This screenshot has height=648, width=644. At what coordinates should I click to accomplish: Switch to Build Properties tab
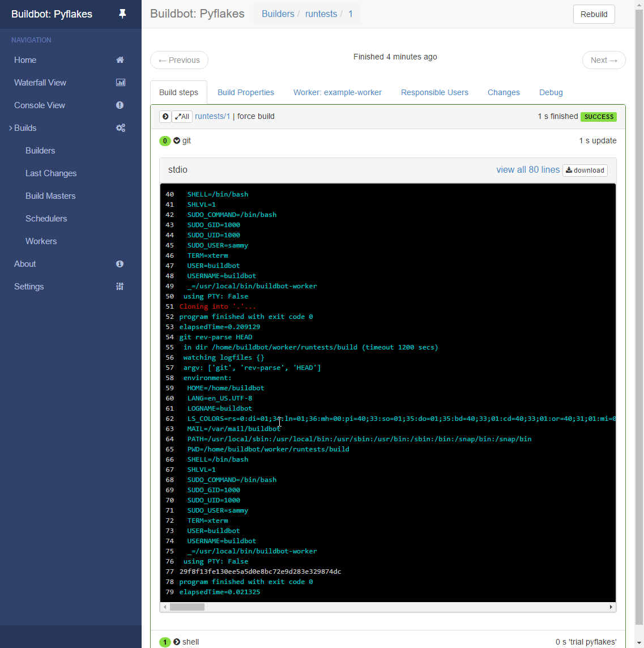point(245,92)
